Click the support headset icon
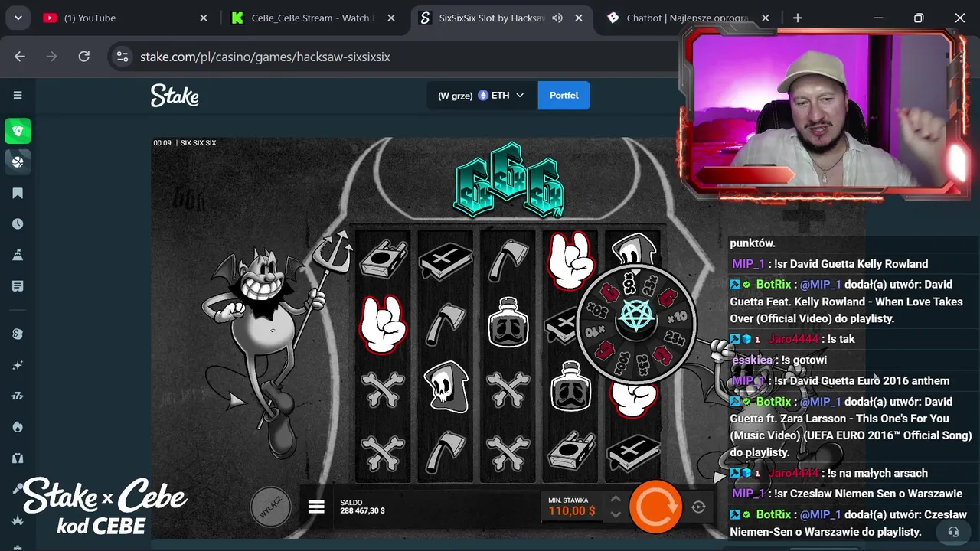Viewport: 980px width, 551px height. coord(953,531)
